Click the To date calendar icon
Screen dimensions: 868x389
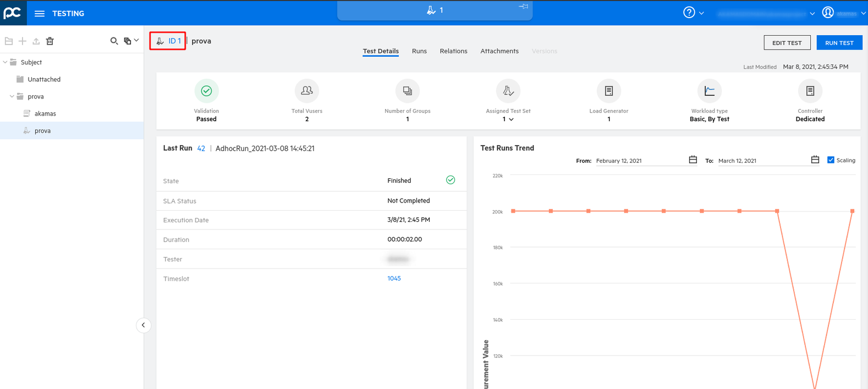(x=815, y=160)
